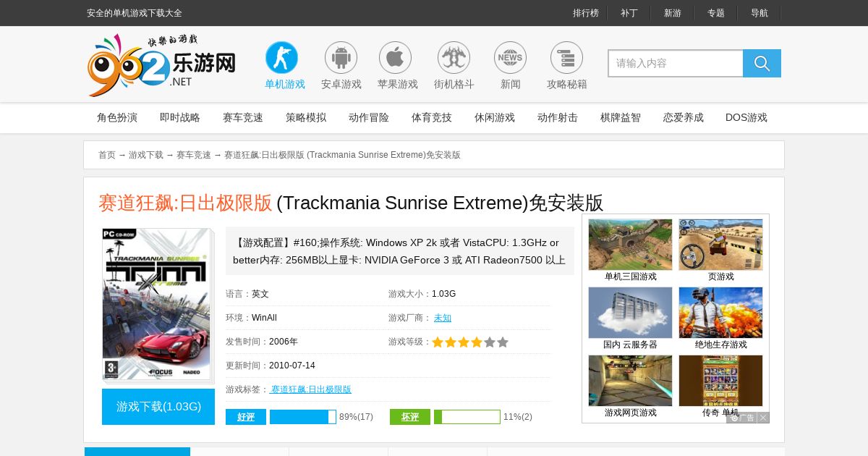The height and width of the screenshot is (456, 868).
Task: Close the ad with the X icon
Action: coord(763,418)
